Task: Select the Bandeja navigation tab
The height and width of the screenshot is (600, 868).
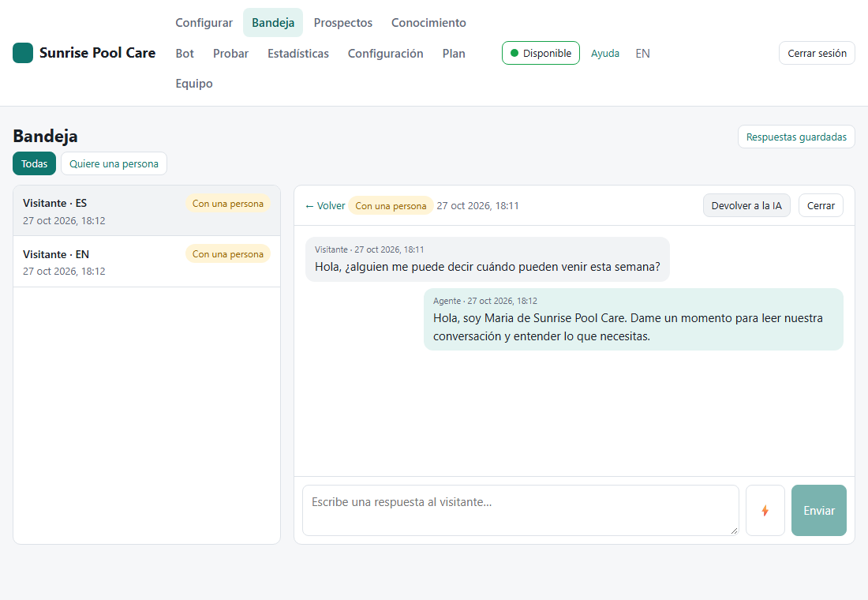Action: click(x=273, y=23)
